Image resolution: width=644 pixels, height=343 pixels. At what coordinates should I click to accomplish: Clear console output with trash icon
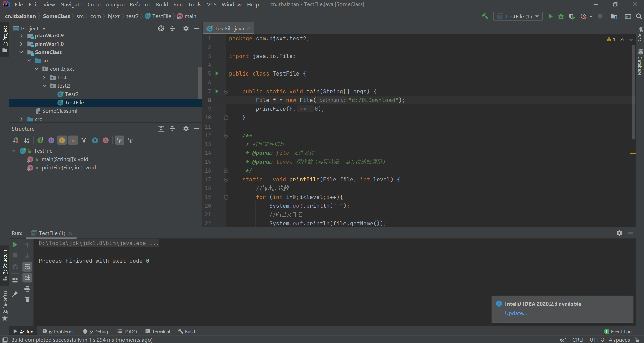tap(27, 299)
